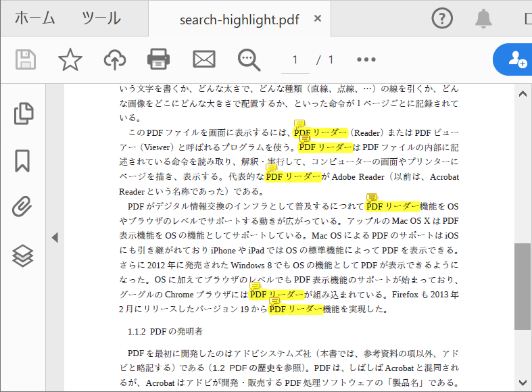Click the current page number field

point(295,60)
